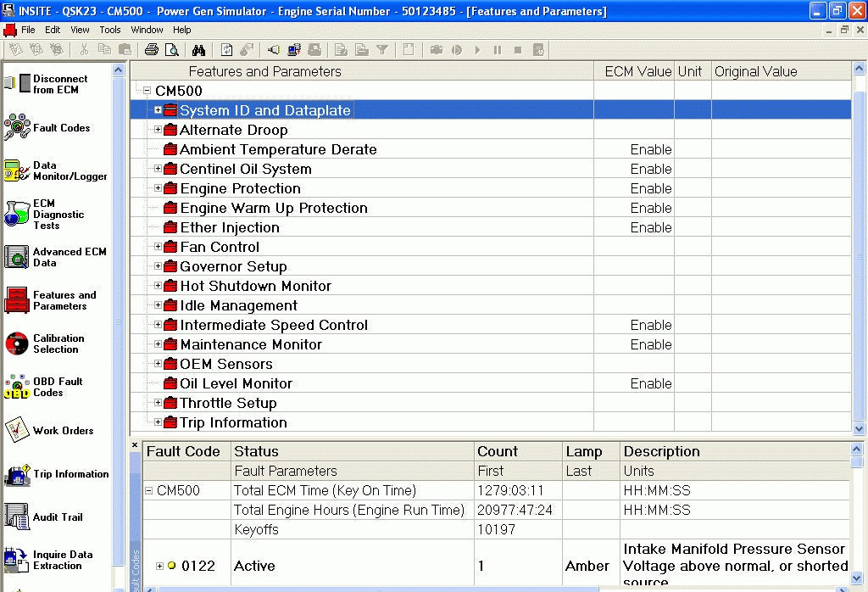Select Calibration Selection in the sidebar
The width and height of the screenshot is (868, 592).
click(17, 343)
